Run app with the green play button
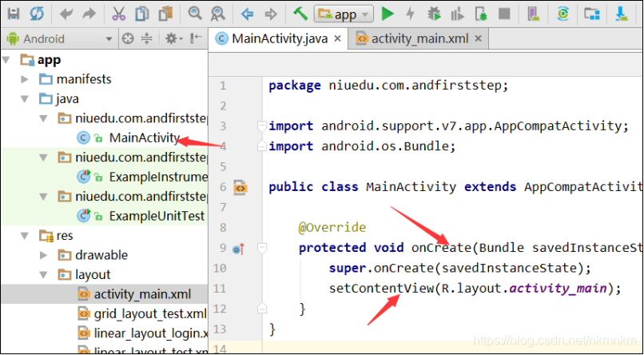The image size is (644, 355). [387, 14]
